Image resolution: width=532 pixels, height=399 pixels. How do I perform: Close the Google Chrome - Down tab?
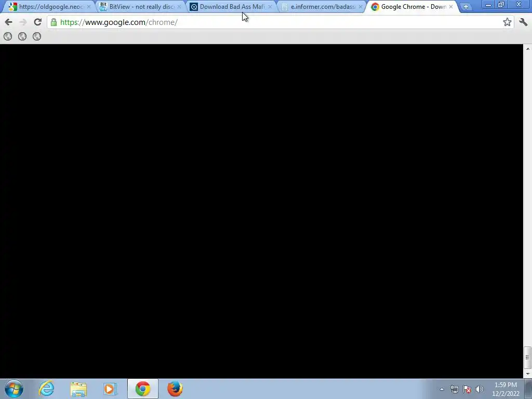[451, 7]
